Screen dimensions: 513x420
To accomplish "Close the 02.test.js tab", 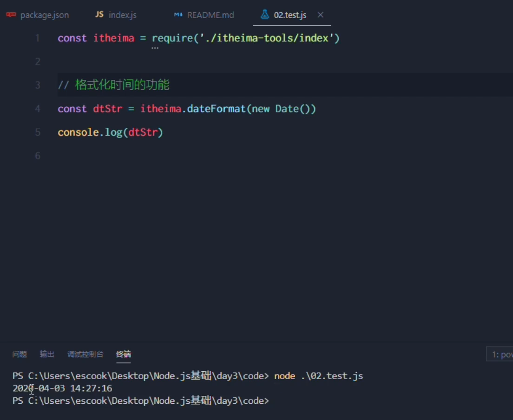I will (321, 15).
